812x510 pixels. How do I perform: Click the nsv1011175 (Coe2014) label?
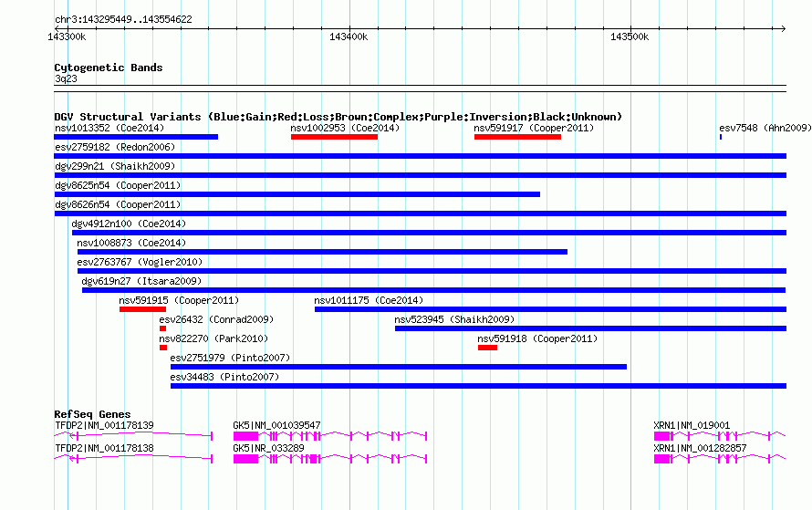[369, 300]
